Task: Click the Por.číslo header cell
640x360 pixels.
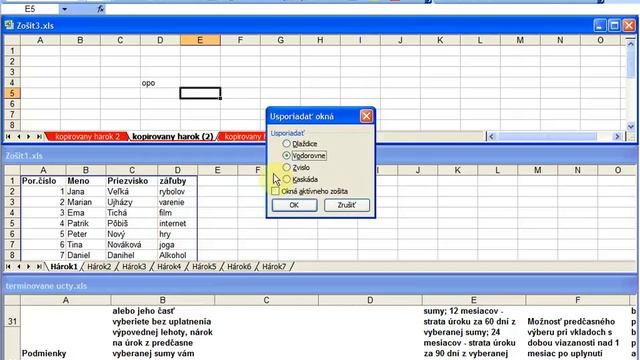Action: point(43,181)
